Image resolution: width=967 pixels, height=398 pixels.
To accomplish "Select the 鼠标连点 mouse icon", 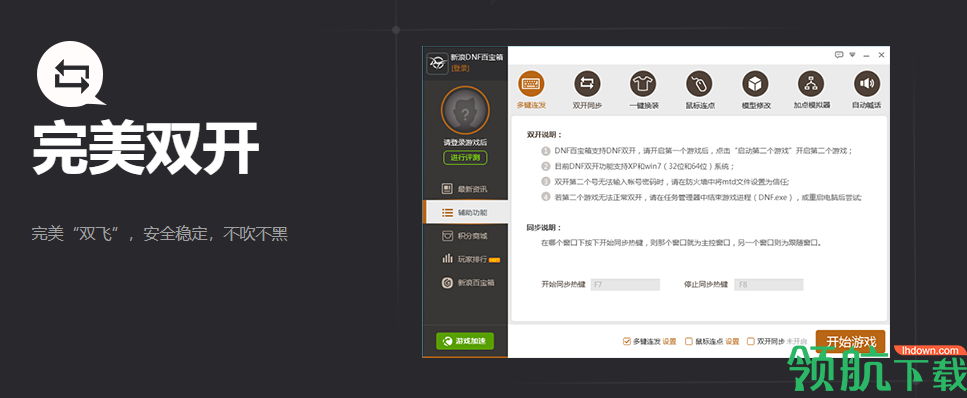I will click(x=699, y=83).
